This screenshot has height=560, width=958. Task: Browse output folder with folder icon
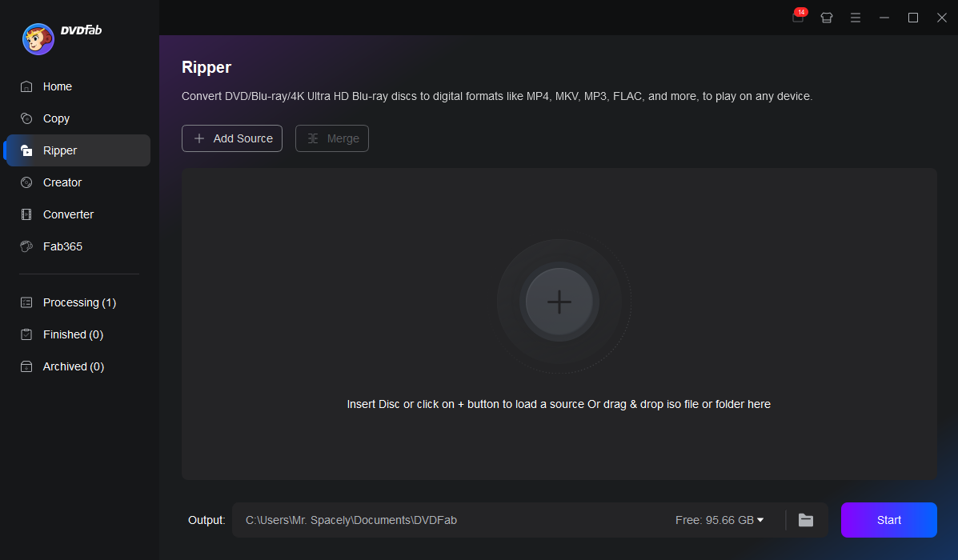806,520
